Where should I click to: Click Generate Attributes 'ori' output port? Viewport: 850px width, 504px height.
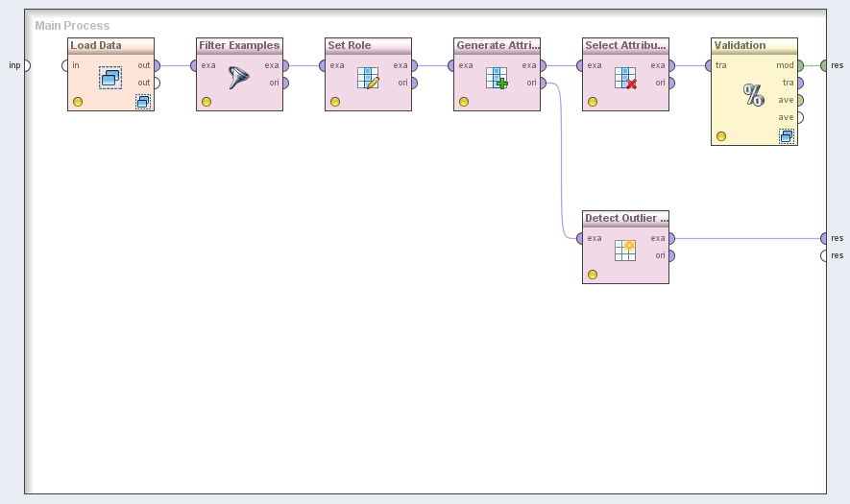pyautogui.click(x=543, y=83)
